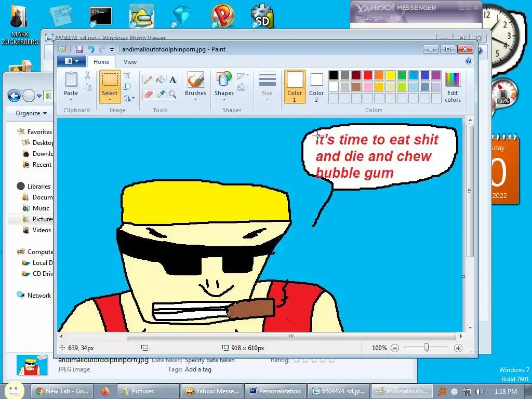Image resolution: width=532 pixels, height=399 pixels.
Task: Click the horizontal scrollbar in Paint
Action: coord(291,336)
